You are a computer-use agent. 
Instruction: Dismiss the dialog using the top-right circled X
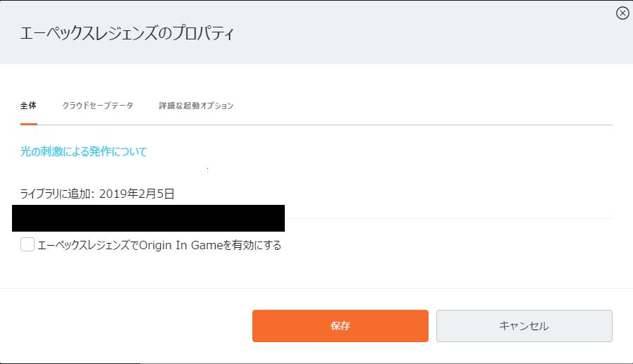coord(622,13)
